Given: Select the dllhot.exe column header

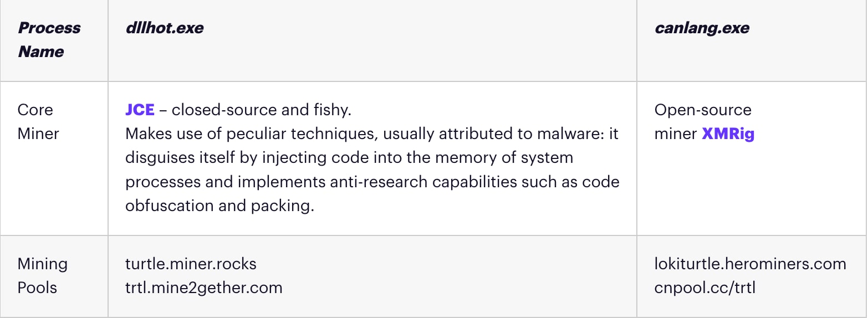Looking at the screenshot, I should coord(165,28).
